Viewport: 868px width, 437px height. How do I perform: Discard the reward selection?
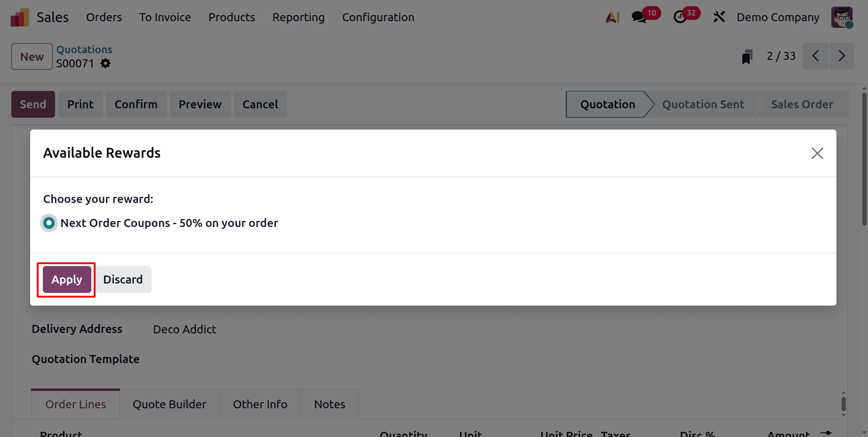pos(123,279)
